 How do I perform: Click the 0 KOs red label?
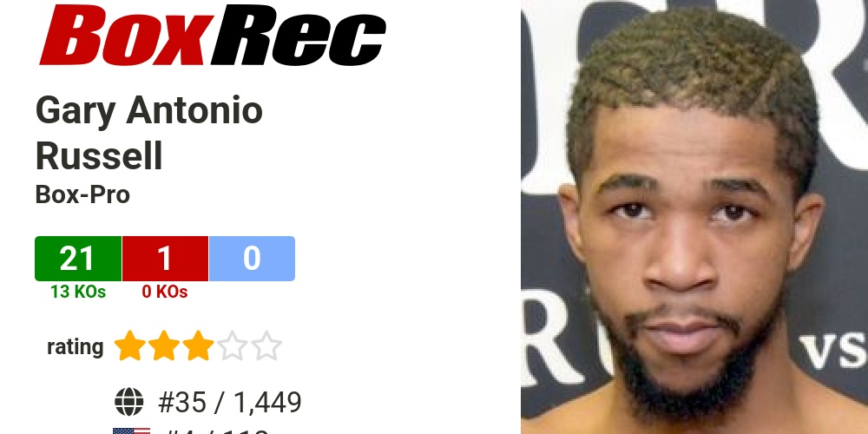[165, 292]
